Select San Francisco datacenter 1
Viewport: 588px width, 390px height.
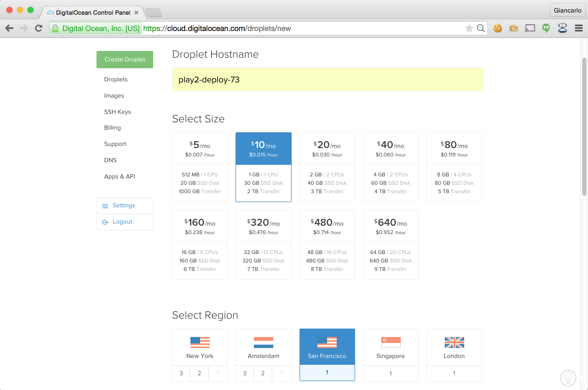pyautogui.click(x=327, y=372)
